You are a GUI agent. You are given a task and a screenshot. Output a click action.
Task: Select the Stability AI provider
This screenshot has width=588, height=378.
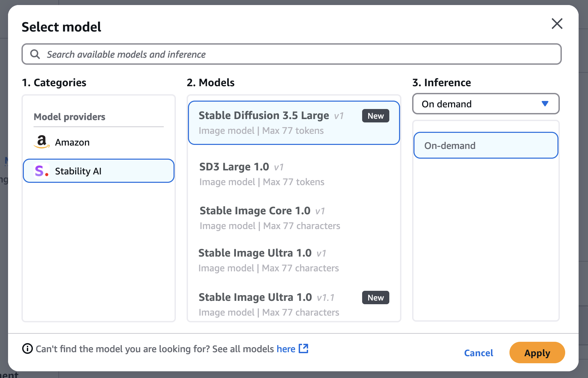(x=99, y=171)
